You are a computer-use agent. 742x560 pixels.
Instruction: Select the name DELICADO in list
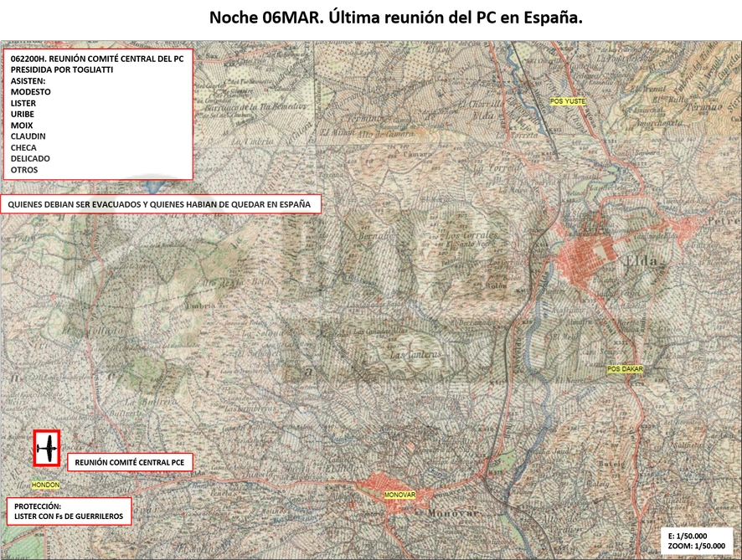pyautogui.click(x=30, y=158)
